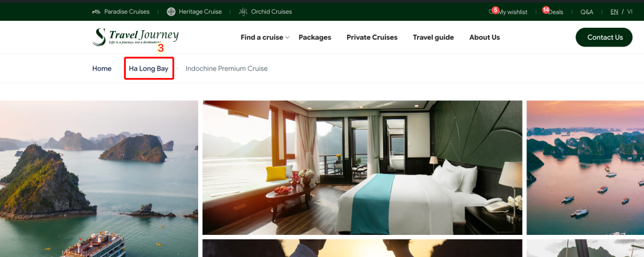Click the Heritage Cruise round emblem icon
The image size is (644, 257).
[x=171, y=12]
